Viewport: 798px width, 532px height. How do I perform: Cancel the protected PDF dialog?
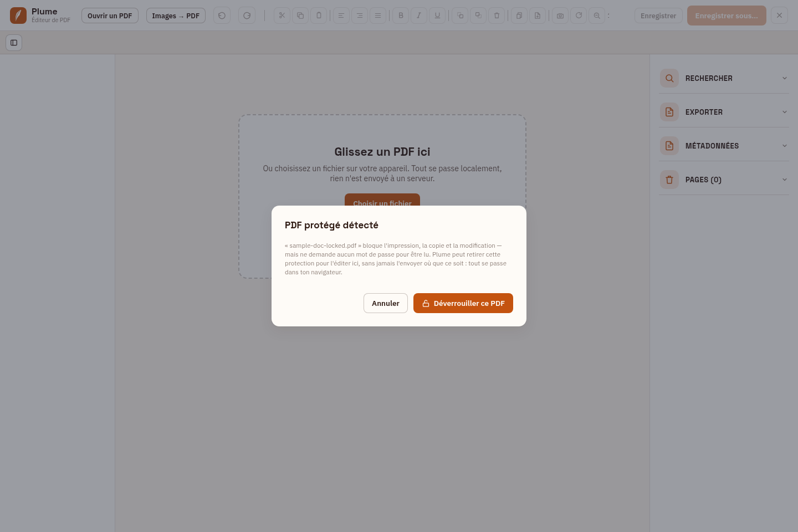386,303
